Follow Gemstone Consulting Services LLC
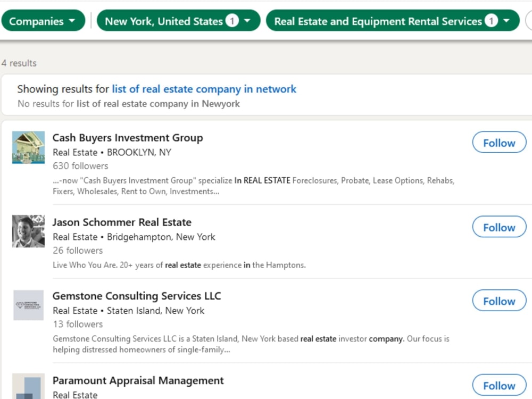Viewport: 532px width, 399px height. [x=499, y=301]
